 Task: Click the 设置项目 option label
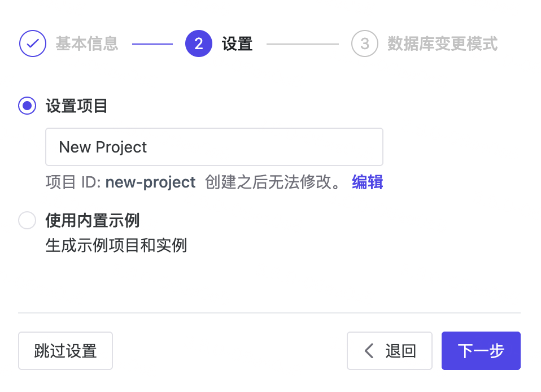(77, 106)
